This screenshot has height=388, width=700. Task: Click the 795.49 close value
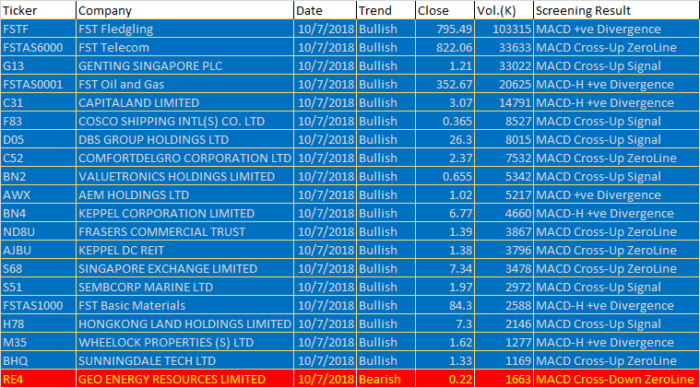[x=445, y=29]
